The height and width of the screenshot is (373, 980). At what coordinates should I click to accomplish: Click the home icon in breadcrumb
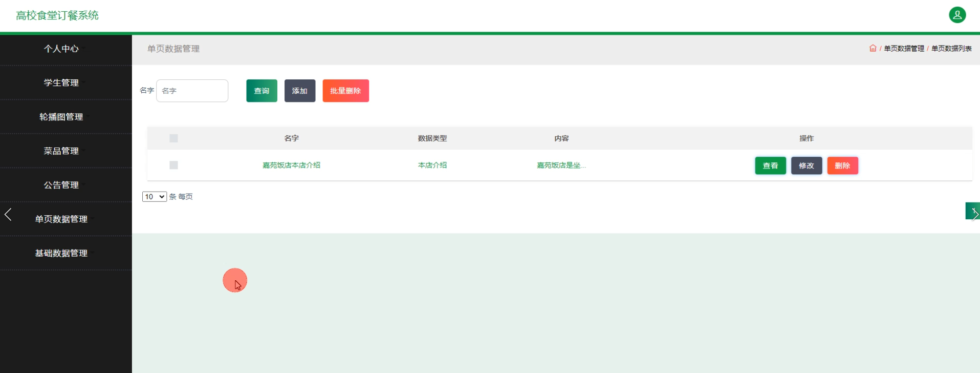coord(873,48)
